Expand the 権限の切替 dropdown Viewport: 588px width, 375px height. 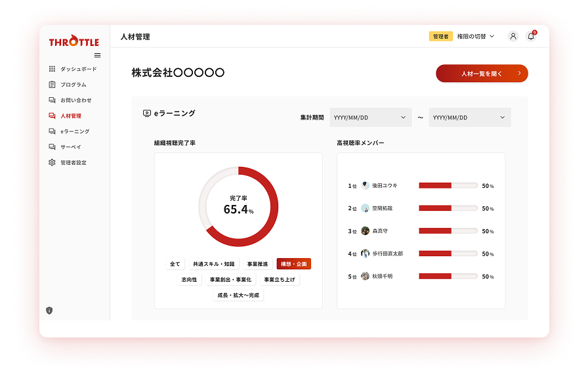click(476, 36)
